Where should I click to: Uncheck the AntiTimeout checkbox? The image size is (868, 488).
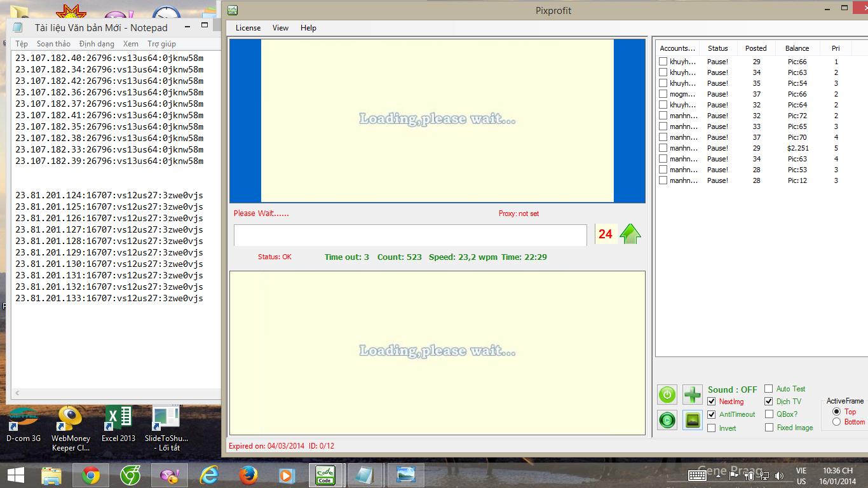pyautogui.click(x=712, y=414)
